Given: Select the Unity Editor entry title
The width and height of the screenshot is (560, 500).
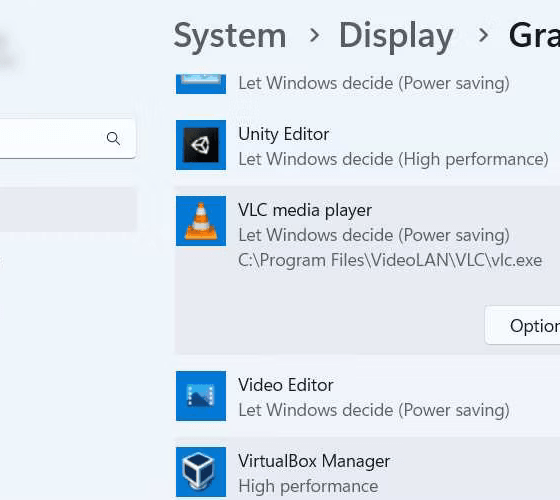Looking at the screenshot, I should [284, 134].
